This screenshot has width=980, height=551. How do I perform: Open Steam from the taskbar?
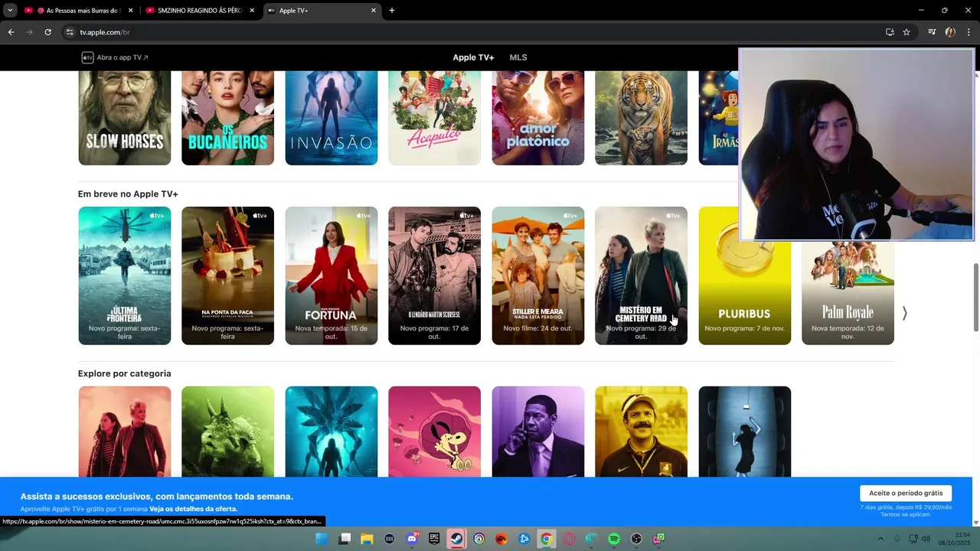(456, 539)
